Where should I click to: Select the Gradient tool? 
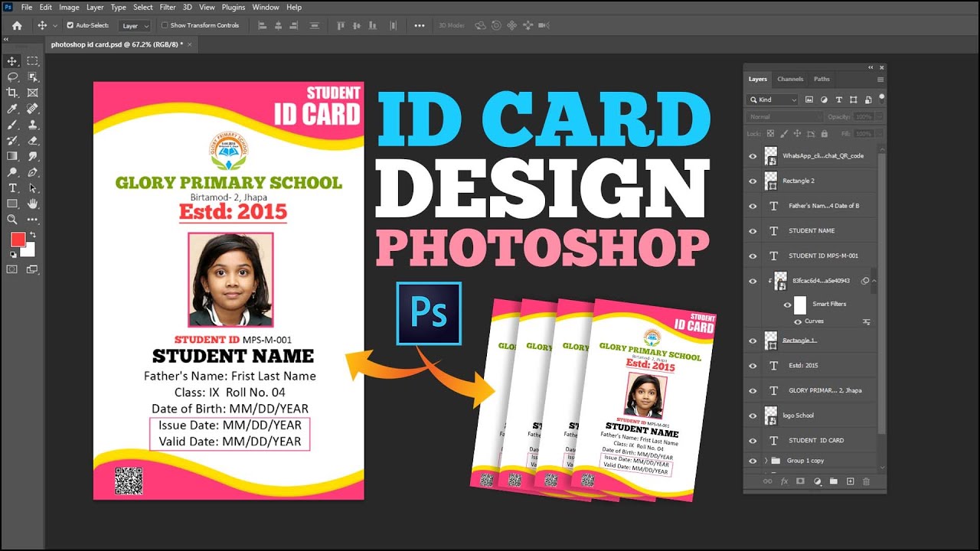12,156
